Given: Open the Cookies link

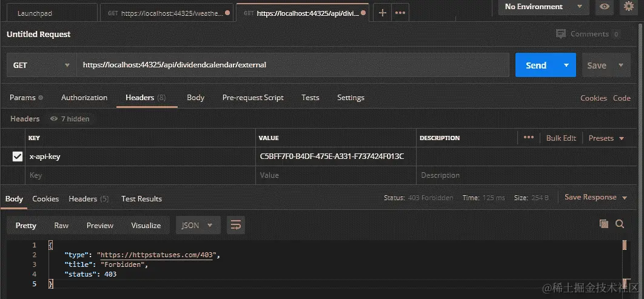Looking at the screenshot, I should tap(594, 98).
